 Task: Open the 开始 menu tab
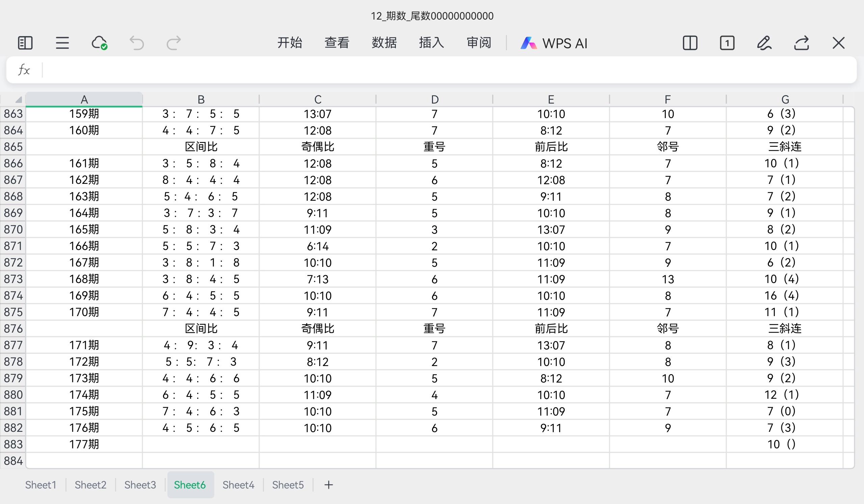click(290, 43)
